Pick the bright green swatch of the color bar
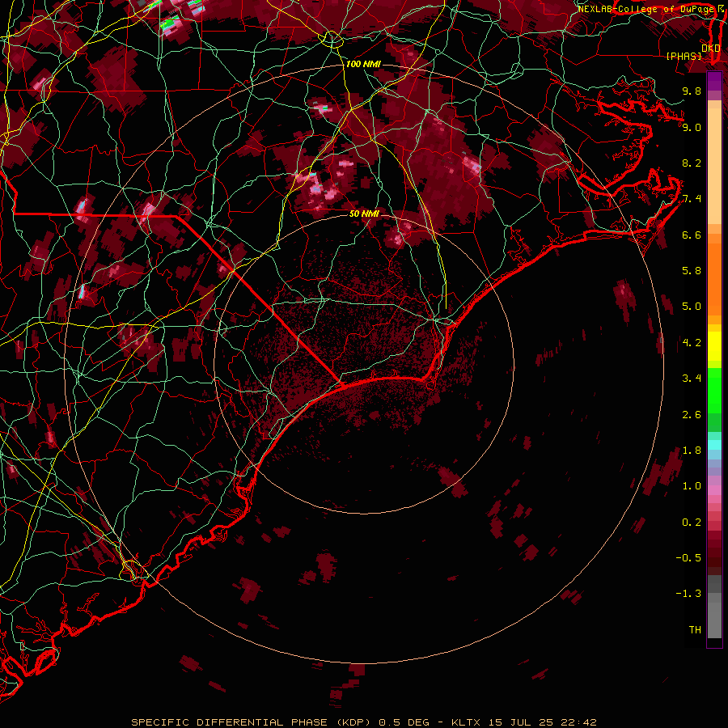 pos(714,389)
